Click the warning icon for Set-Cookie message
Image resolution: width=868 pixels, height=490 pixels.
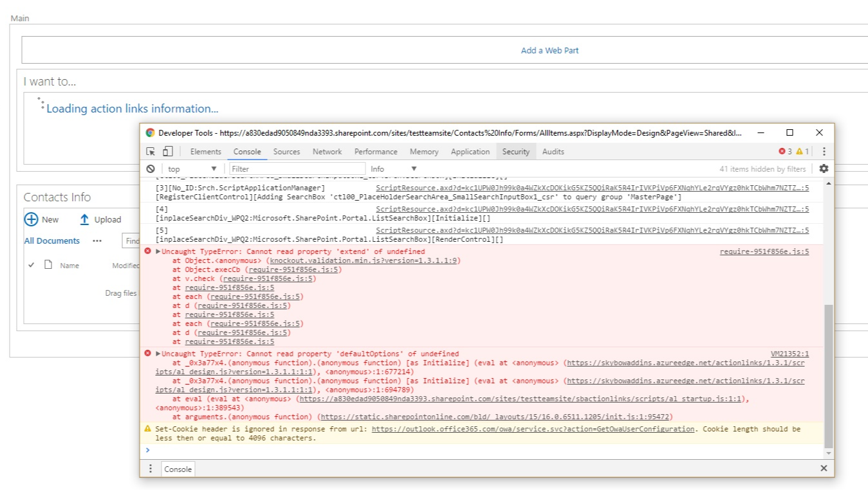(x=148, y=429)
